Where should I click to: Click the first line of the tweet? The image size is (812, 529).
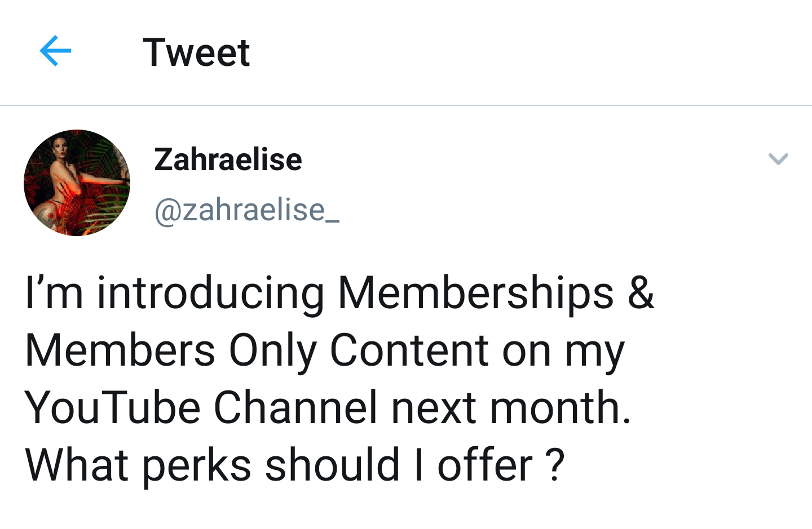(338, 292)
